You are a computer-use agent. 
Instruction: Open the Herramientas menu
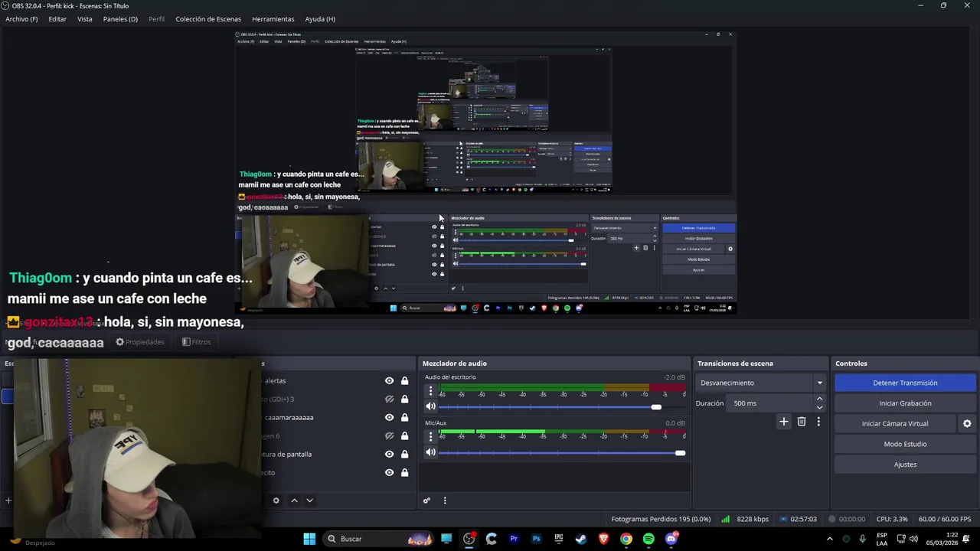click(x=273, y=19)
